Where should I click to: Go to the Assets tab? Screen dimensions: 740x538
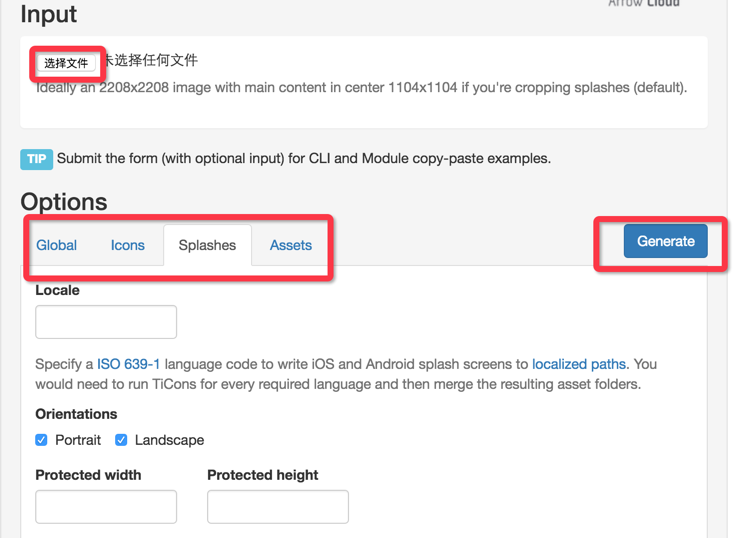pyautogui.click(x=291, y=245)
